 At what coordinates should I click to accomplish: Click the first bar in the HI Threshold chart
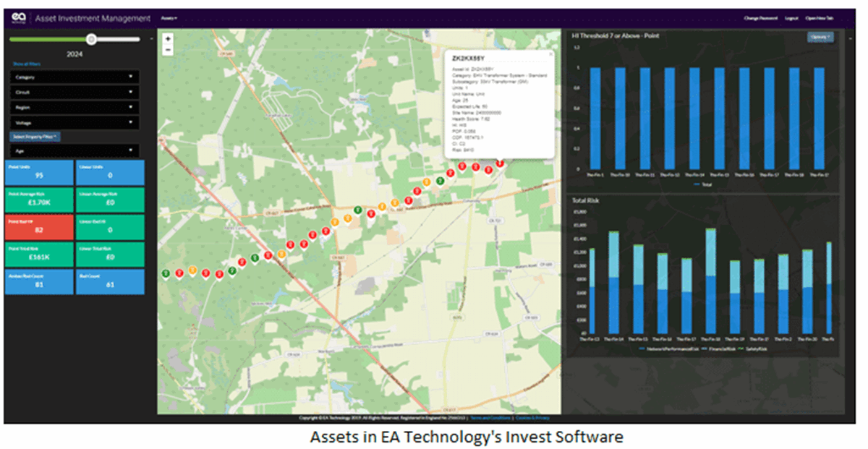tap(595, 119)
